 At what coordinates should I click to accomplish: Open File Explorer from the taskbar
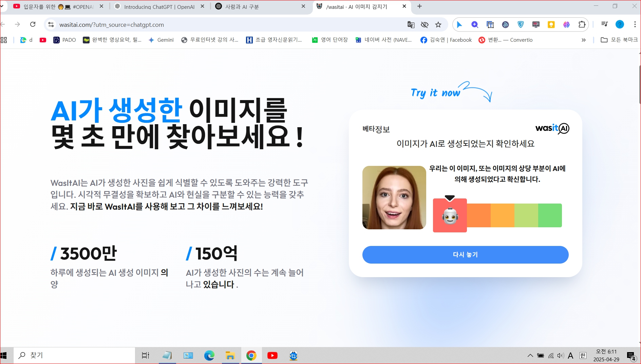(x=230, y=356)
